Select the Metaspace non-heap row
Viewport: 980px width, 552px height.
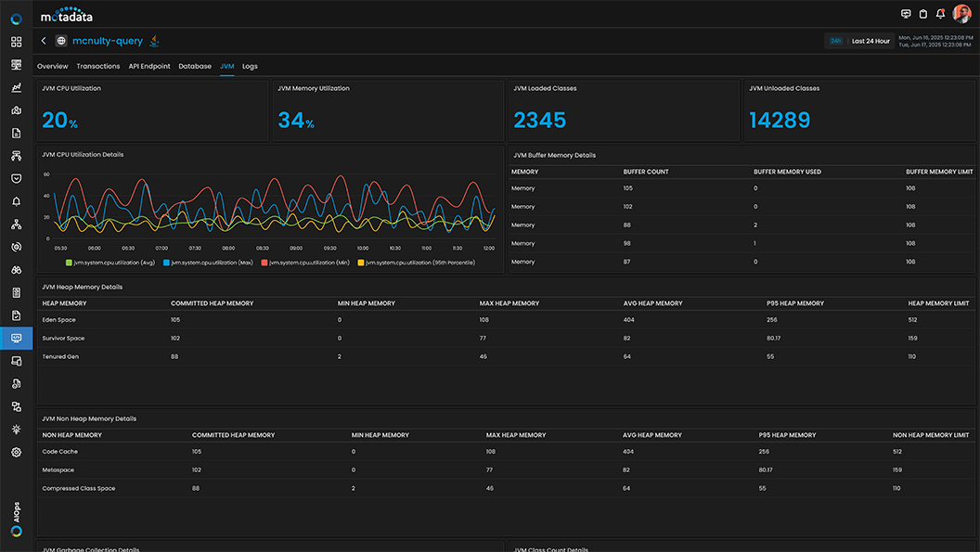pyautogui.click(x=507, y=470)
